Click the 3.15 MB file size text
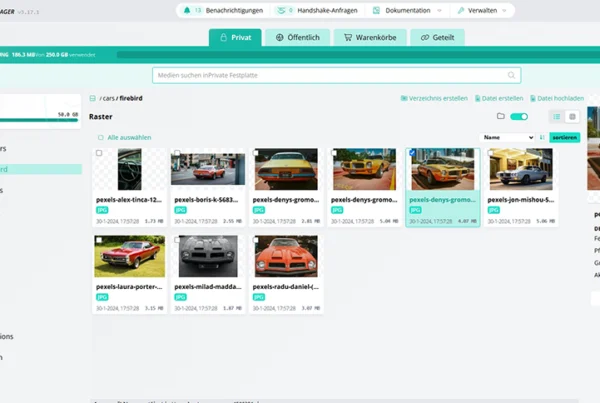This screenshot has height=403, width=600. [154, 308]
